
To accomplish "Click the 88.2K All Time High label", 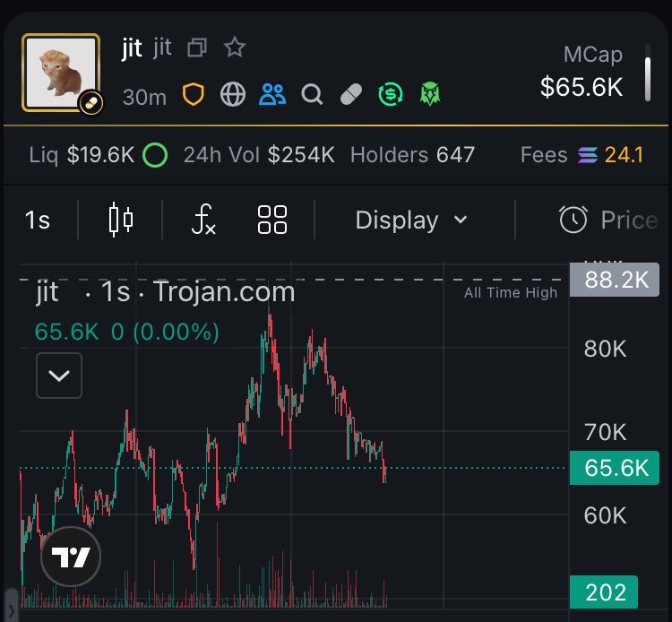I will [614, 280].
